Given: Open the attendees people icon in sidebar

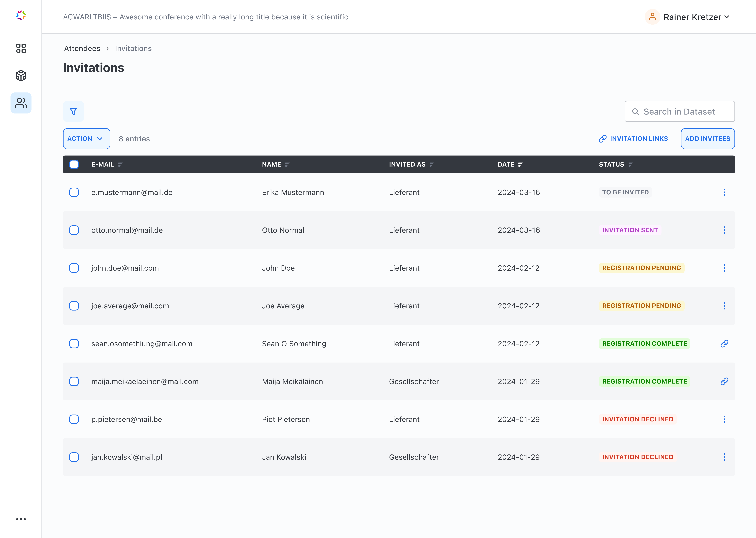Looking at the screenshot, I should pyautogui.click(x=21, y=103).
